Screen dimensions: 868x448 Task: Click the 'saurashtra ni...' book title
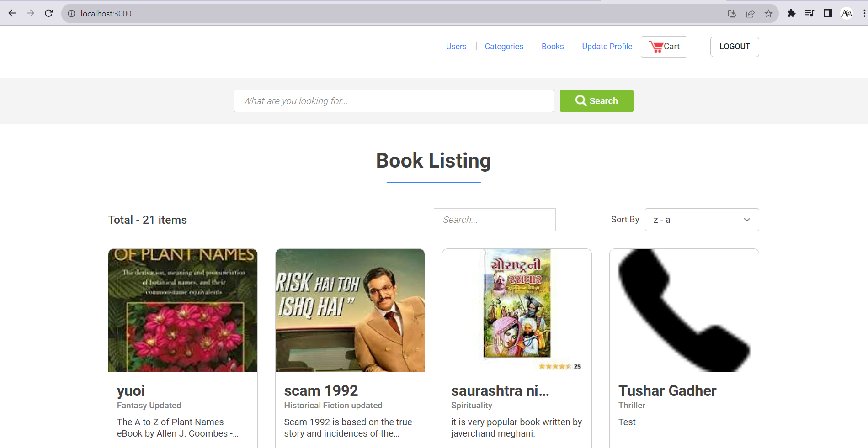(500, 391)
